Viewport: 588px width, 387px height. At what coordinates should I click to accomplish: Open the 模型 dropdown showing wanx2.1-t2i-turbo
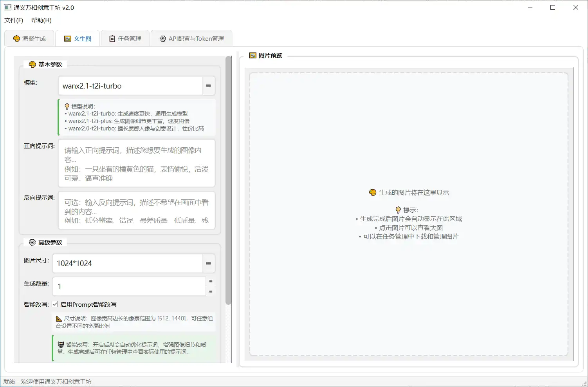(x=208, y=86)
